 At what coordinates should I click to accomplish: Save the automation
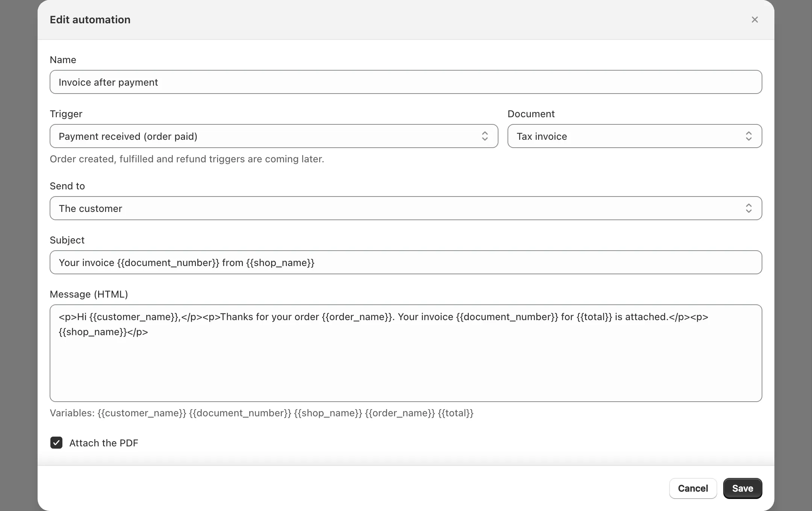(742, 488)
